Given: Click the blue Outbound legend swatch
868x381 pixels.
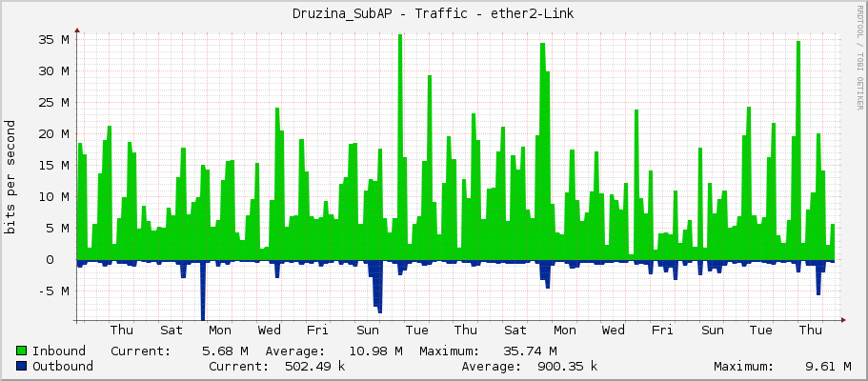Looking at the screenshot, I should click(x=22, y=366).
